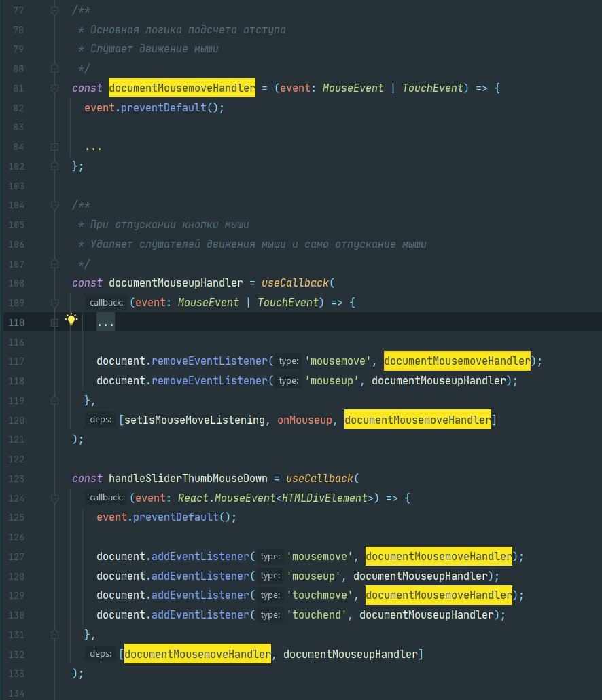Collapse the callback arrow function at line 109
Viewport: 602px width, 700px height.
(54, 303)
